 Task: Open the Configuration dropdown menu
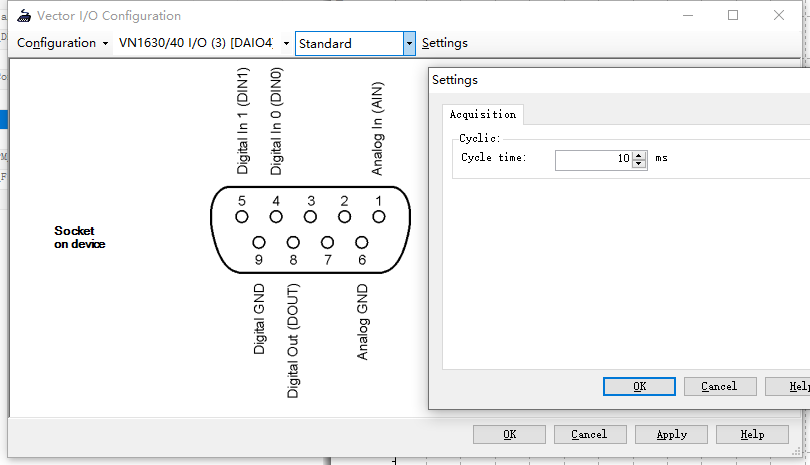point(62,43)
